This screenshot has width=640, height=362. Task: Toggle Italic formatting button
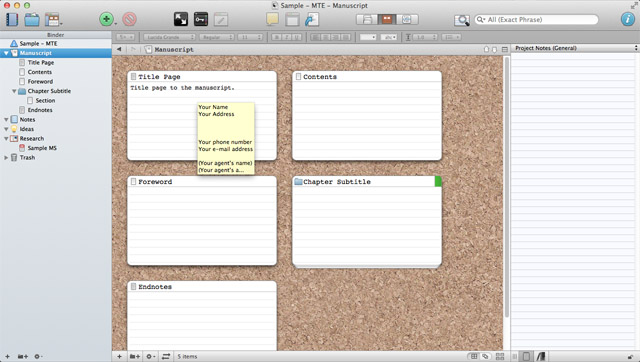(287, 37)
